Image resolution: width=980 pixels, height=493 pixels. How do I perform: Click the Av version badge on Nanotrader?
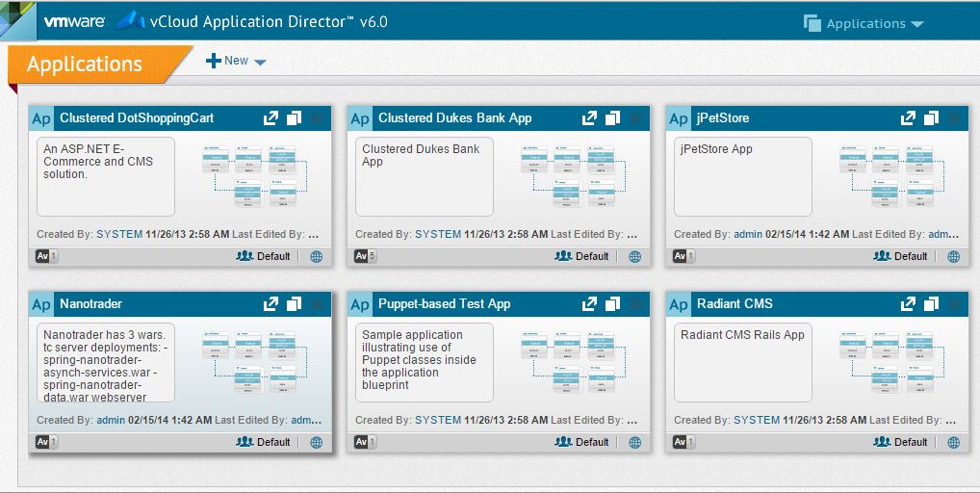coord(46,442)
